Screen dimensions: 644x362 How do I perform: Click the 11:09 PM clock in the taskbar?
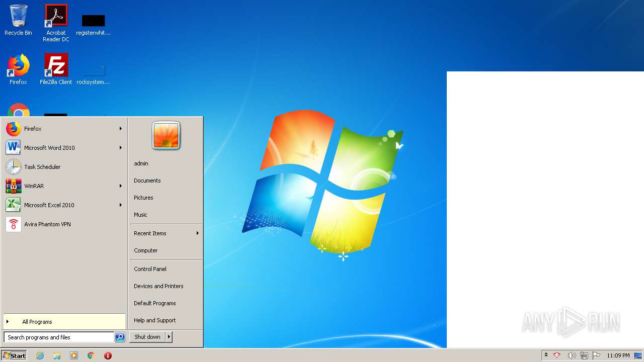pyautogui.click(x=618, y=355)
